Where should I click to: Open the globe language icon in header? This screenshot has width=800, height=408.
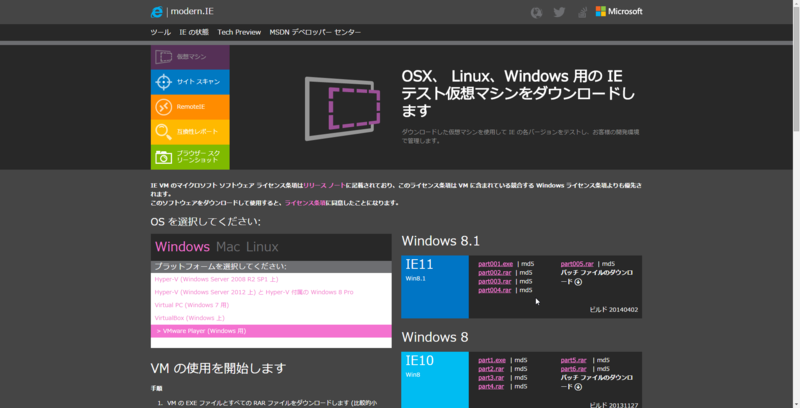click(536, 12)
